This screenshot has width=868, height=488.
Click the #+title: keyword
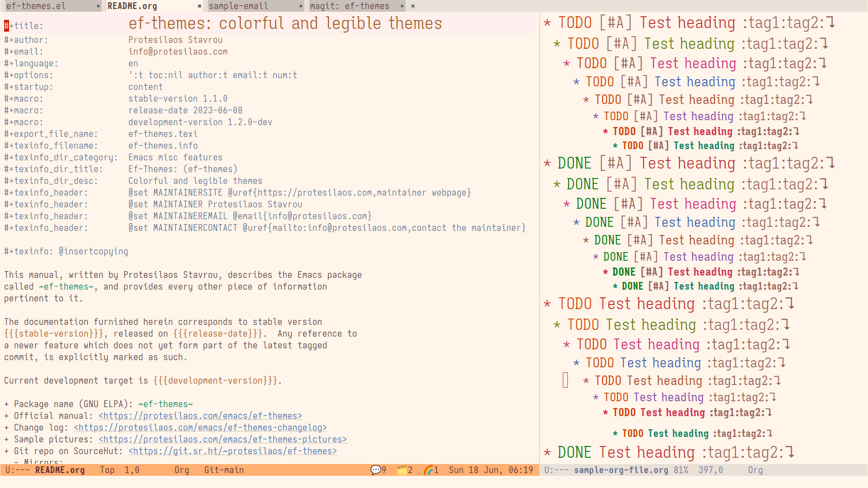[24, 26]
